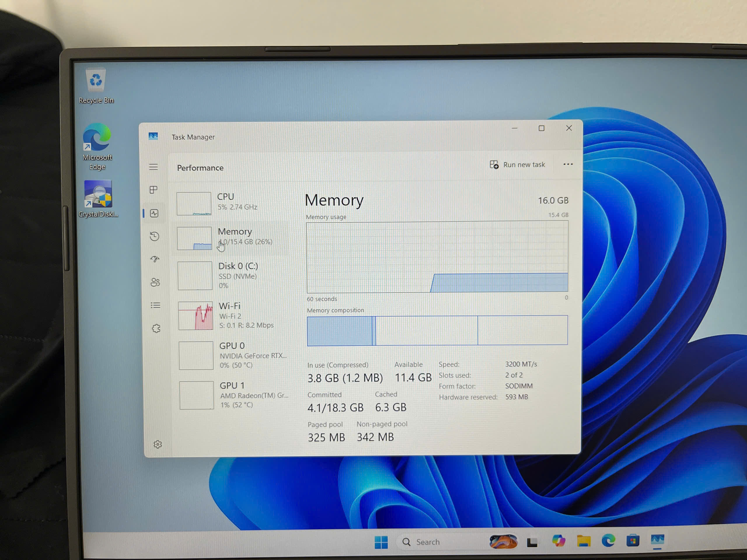Click the In use value 3.8 GB (1.2 MB)

pos(345,378)
